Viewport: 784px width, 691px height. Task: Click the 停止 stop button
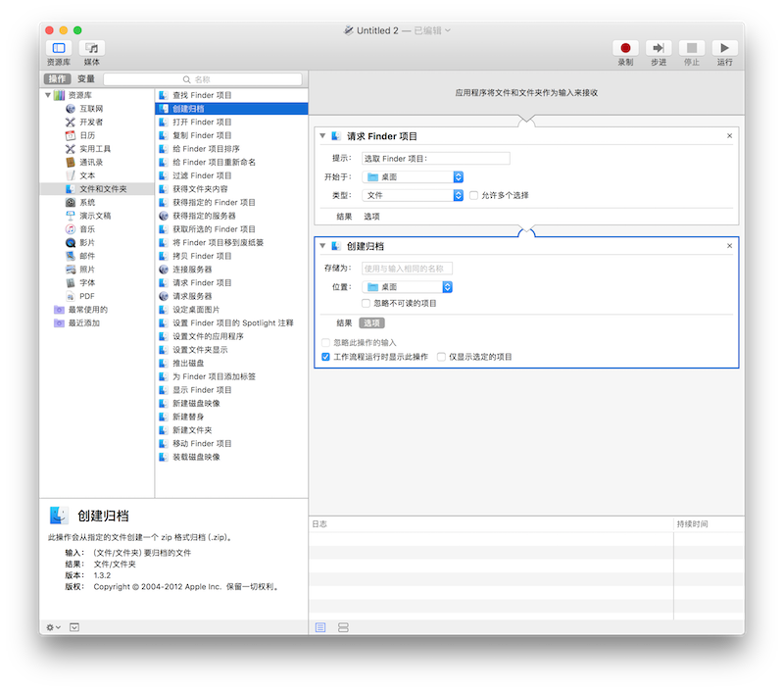coord(692,48)
